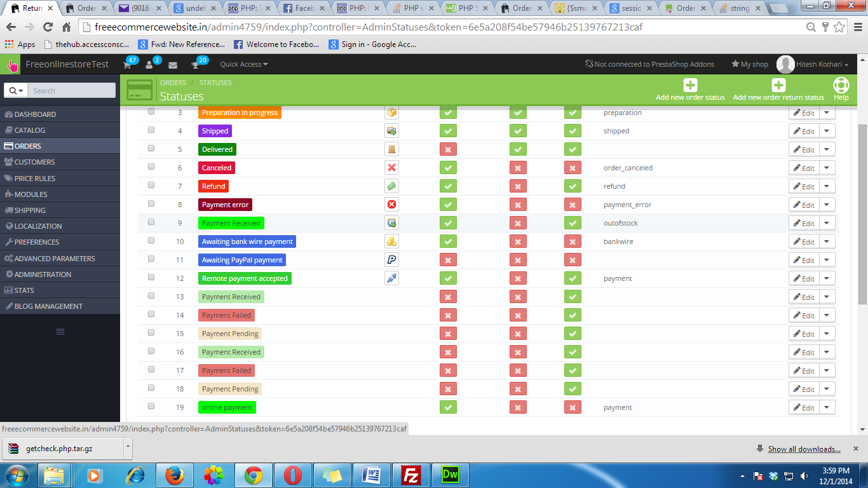Expand dropdown next to Remote payment accepted Edit

click(827, 278)
